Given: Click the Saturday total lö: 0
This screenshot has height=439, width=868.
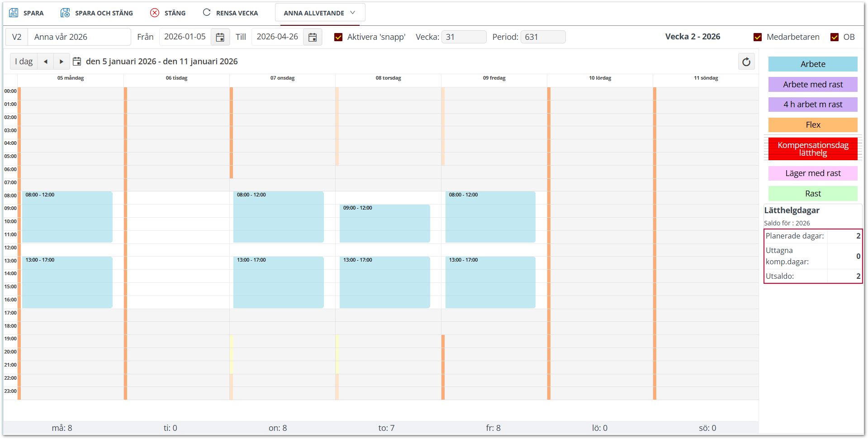Looking at the screenshot, I should [600, 428].
